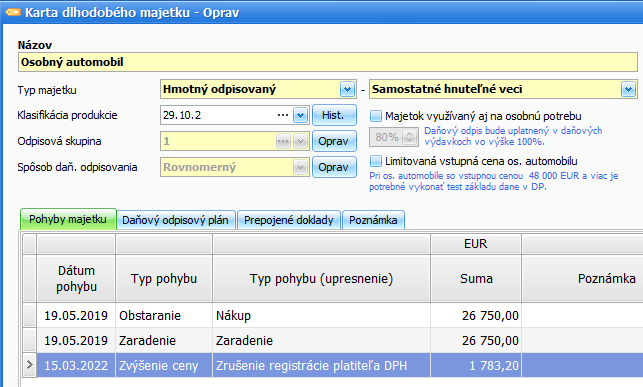The width and height of the screenshot is (643, 387).
Task: Select the 19.05.2019 cell in the Zaradenie row
Action: 76,341
